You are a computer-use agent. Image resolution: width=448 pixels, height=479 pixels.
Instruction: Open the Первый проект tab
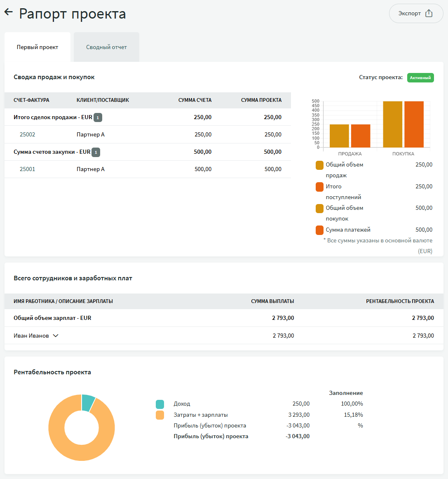(38, 47)
